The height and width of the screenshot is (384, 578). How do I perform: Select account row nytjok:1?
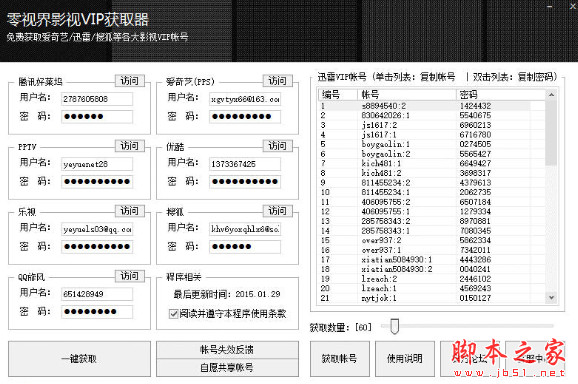[x=431, y=298]
